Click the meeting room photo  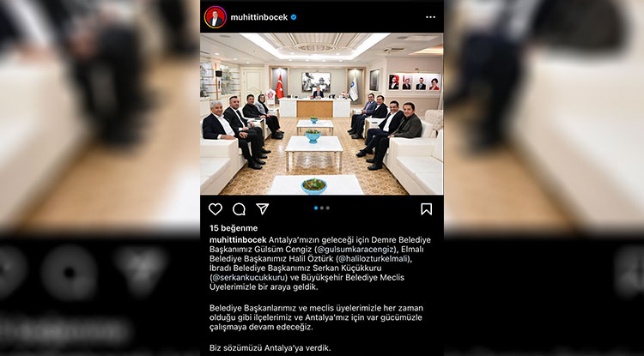(322, 113)
